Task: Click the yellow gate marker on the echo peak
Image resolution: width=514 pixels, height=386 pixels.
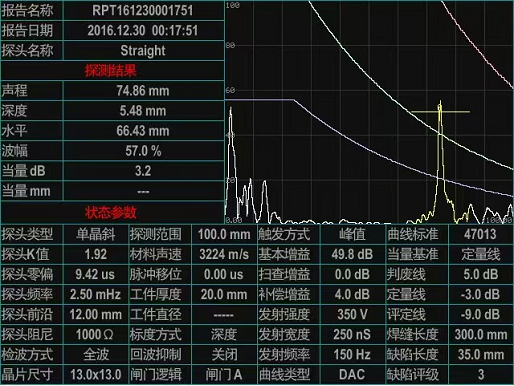Action: click(440, 112)
